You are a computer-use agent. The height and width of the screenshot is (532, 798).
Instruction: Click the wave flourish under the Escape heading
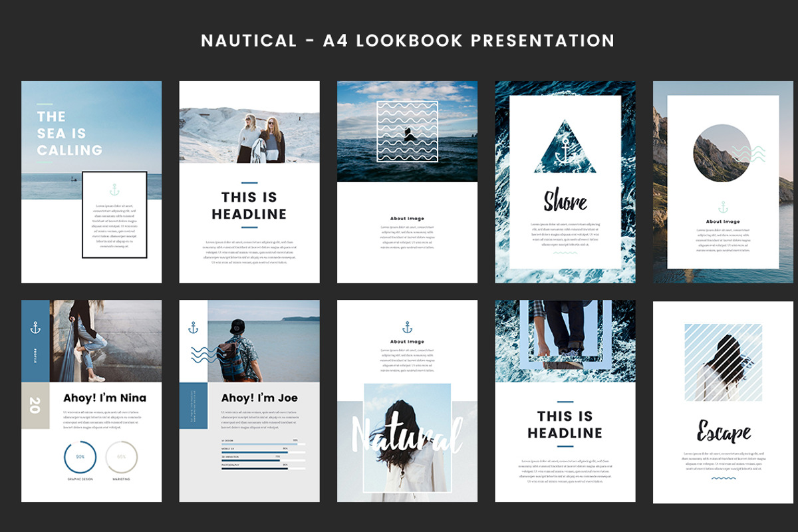tap(722, 479)
